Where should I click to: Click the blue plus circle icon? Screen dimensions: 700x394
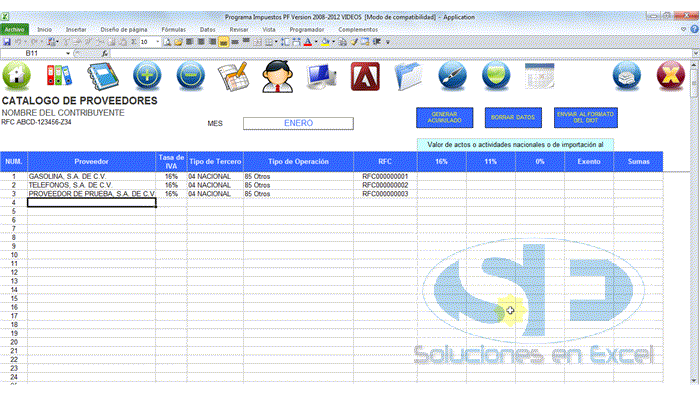tap(147, 75)
